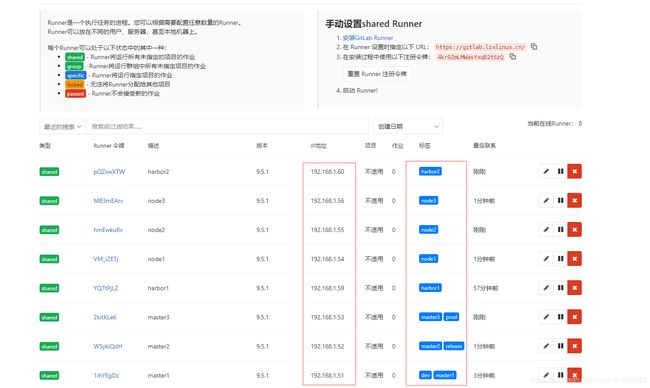The width and height of the screenshot is (650, 388).
Task: Open runner token link for node2
Action: coord(108,230)
